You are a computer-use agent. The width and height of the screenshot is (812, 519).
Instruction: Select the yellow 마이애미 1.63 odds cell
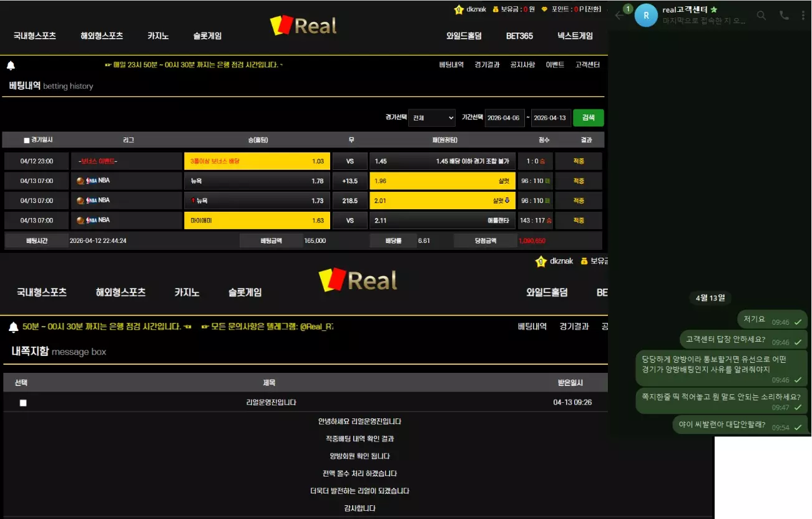pos(257,220)
